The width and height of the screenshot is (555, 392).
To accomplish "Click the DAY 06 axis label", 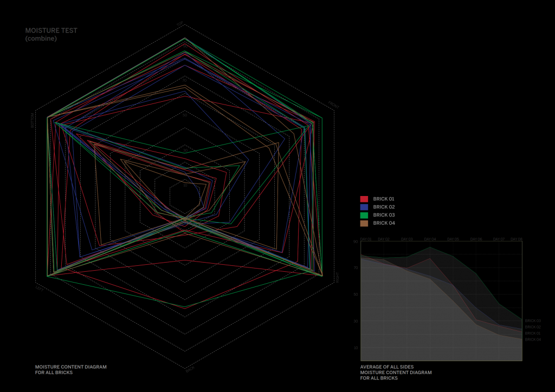I will click(476, 239).
